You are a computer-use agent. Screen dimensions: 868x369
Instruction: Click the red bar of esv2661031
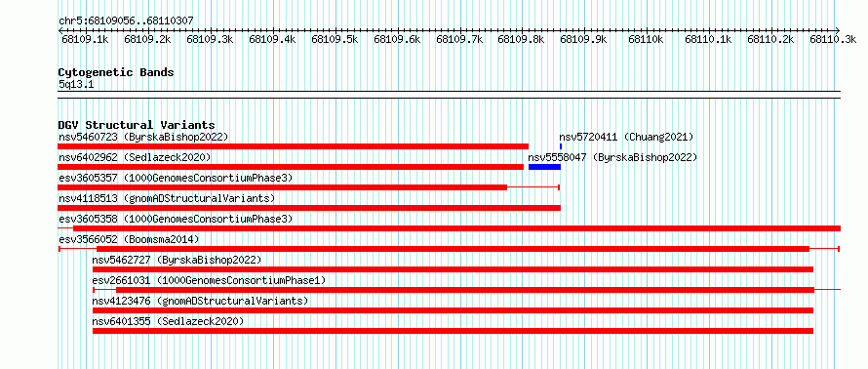coord(465,290)
